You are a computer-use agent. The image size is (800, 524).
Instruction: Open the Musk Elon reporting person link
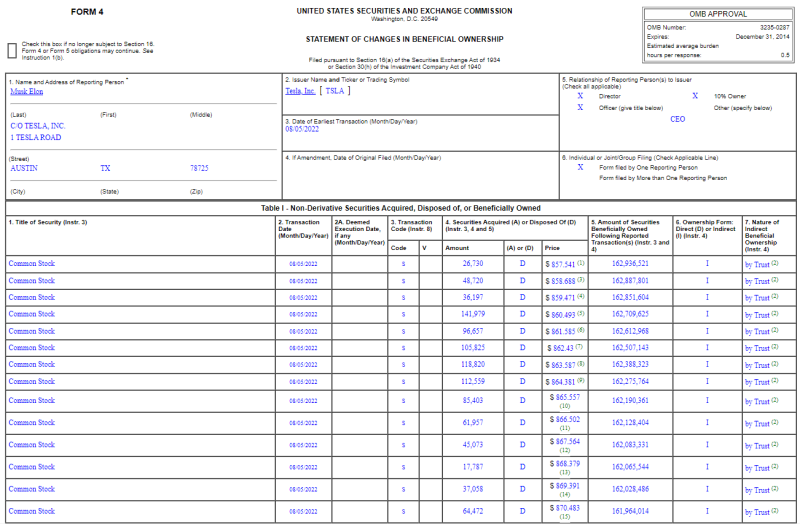[x=27, y=91]
